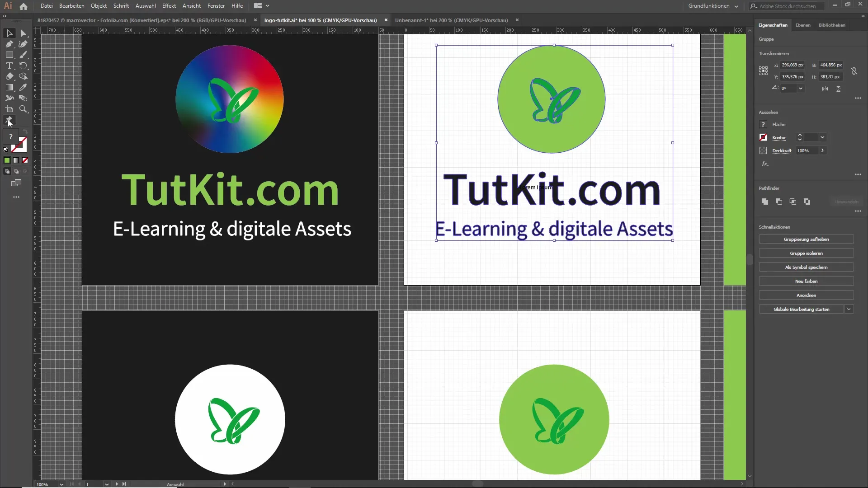Select the Direct Selection tool

(x=23, y=33)
